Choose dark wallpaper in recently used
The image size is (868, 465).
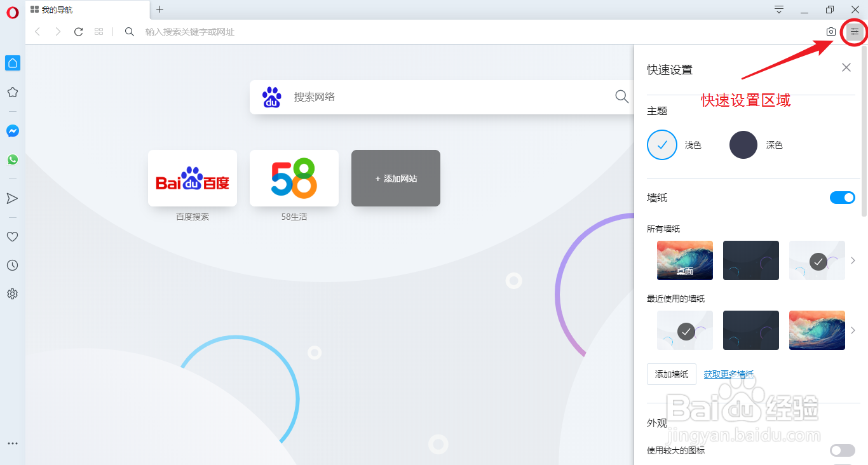pyautogui.click(x=751, y=330)
